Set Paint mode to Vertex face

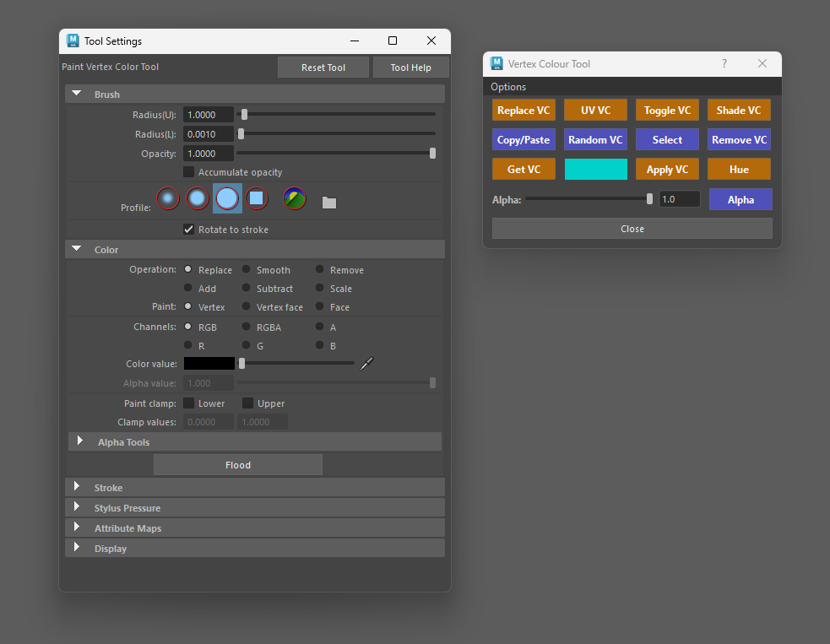coord(247,306)
